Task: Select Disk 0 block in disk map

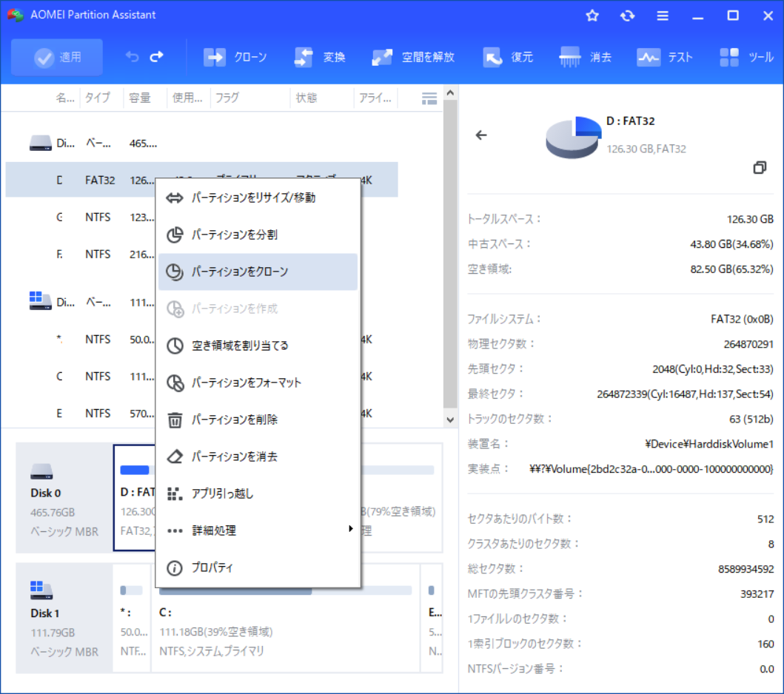Action: click(64, 498)
